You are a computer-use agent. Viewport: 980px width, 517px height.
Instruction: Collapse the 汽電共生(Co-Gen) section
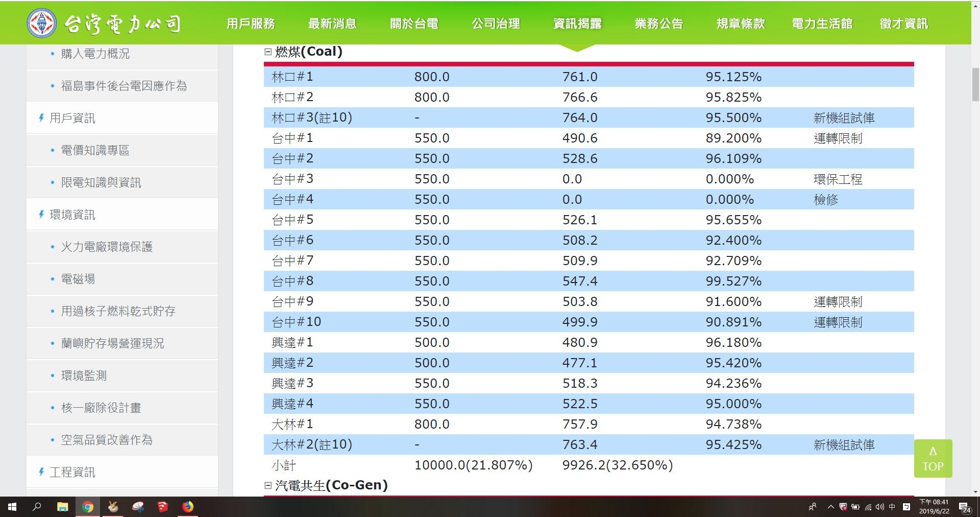[268, 485]
